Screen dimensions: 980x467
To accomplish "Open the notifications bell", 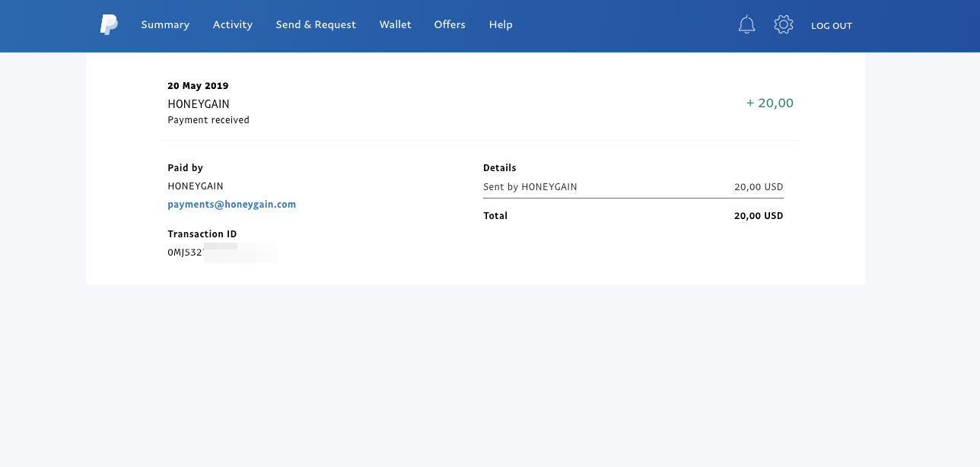I will pyautogui.click(x=746, y=25).
